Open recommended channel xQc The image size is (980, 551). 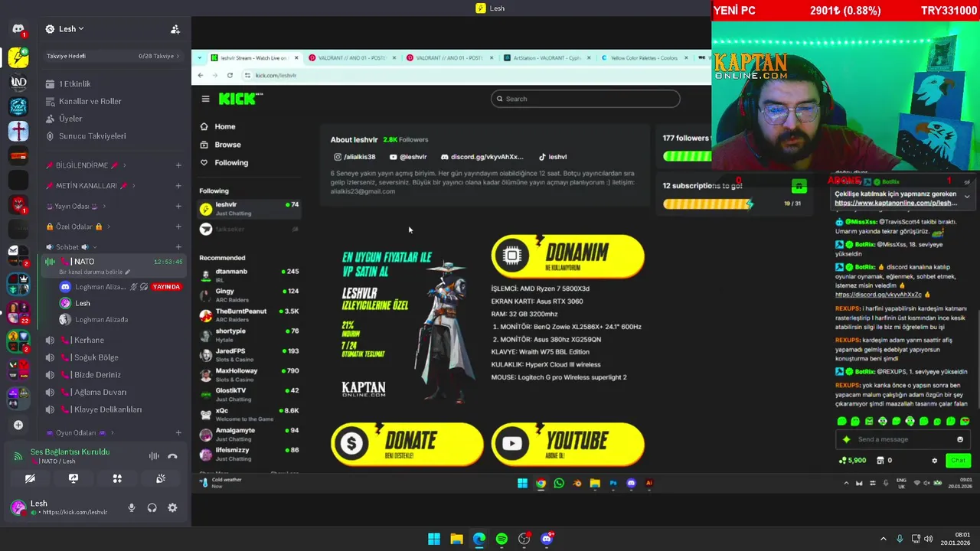(x=249, y=414)
